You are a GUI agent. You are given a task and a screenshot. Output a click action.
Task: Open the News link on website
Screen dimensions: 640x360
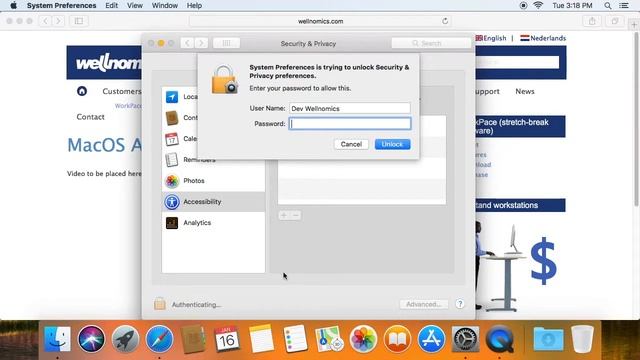pyautogui.click(x=525, y=91)
